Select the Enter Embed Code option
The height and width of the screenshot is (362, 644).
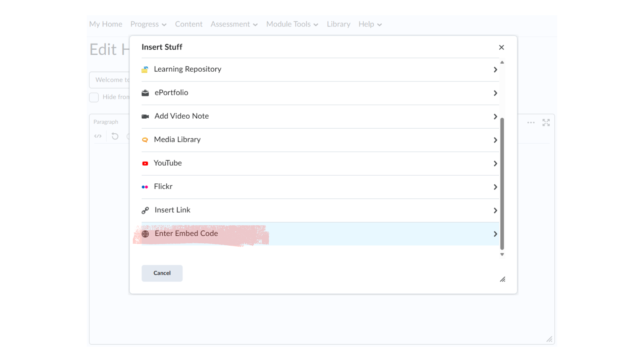coord(186,234)
